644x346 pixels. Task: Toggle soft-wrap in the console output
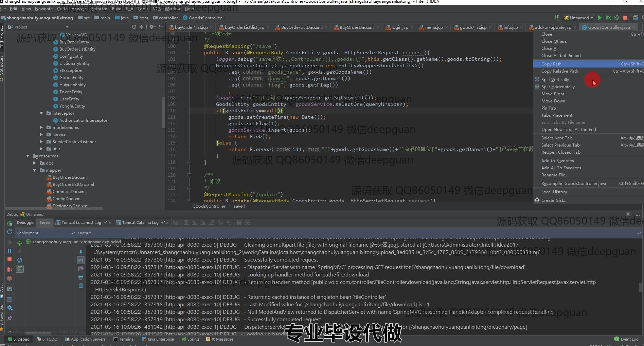[81, 260]
